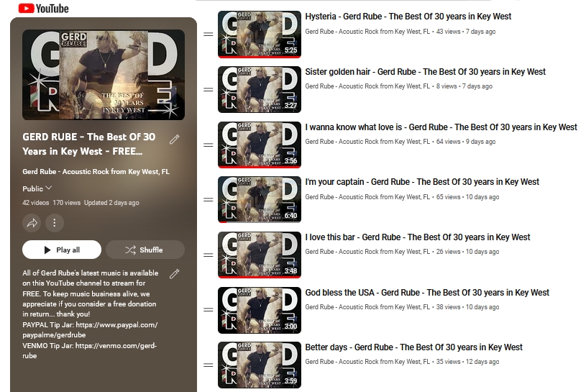Open the Public visibility dropdown
The width and height of the screenshot is (586, 392).
pyautogui.click(x=37, y=188)
